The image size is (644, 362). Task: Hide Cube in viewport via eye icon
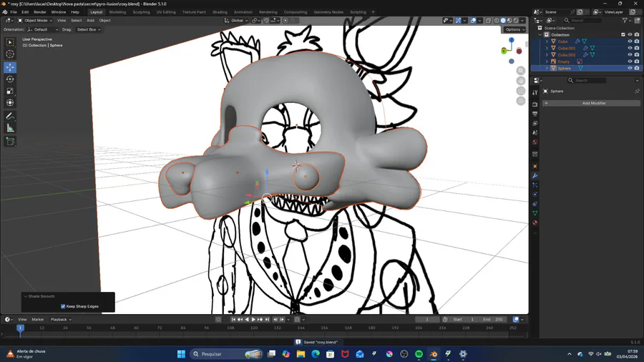click(x=630, y=41)
